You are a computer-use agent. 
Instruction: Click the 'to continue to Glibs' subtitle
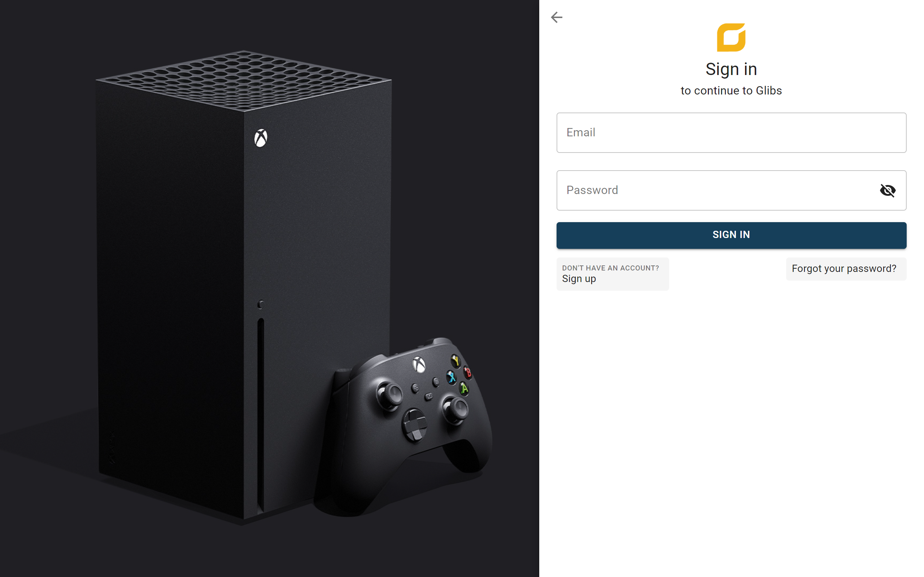coord(731,91)
